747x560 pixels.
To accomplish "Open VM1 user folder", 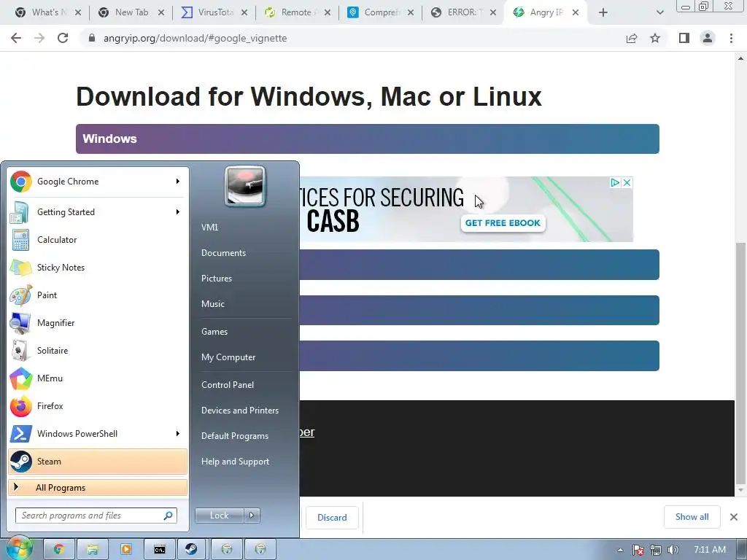I will 209,227.
